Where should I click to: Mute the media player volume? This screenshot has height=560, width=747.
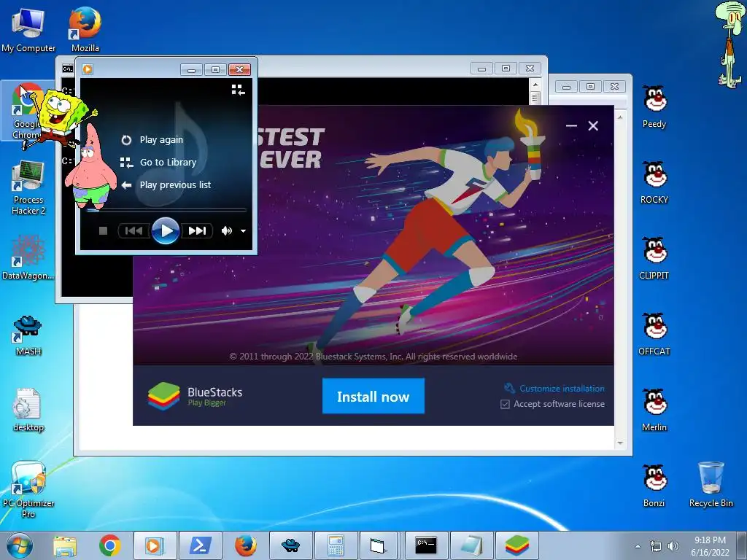(227, 231)
